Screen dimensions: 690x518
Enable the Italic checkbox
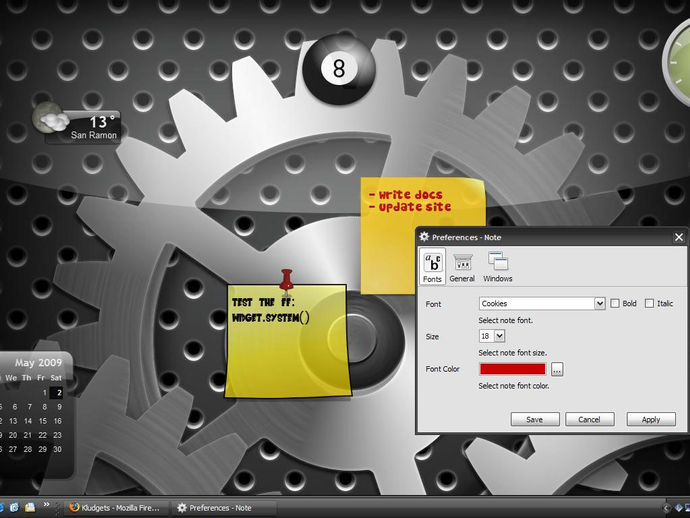pos(650,303)
